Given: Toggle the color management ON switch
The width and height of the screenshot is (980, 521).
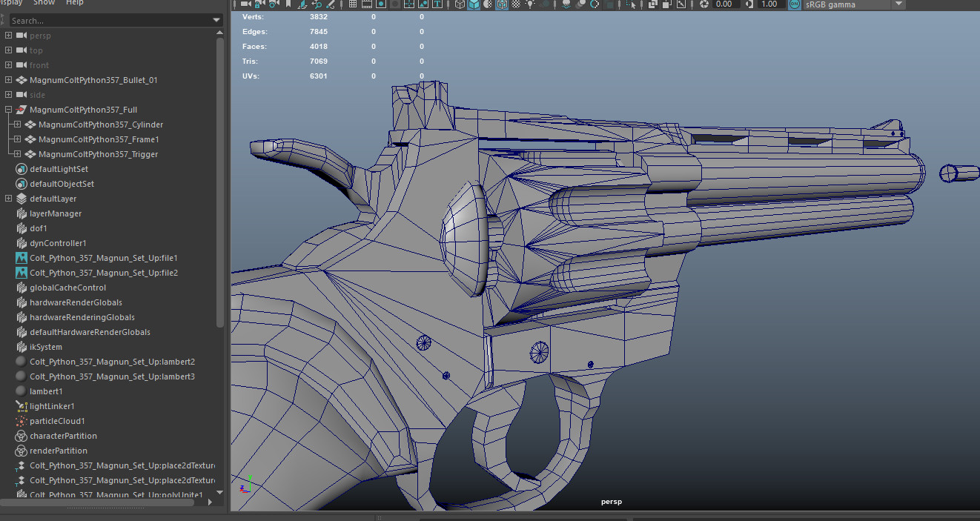Looking at the screenshot, I should tap(794, 4).
